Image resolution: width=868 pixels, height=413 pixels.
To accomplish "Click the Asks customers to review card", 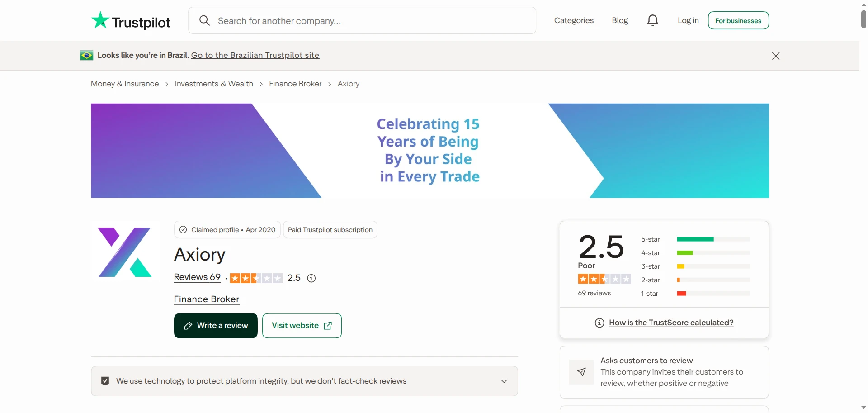I will click(x=664, y=372).
